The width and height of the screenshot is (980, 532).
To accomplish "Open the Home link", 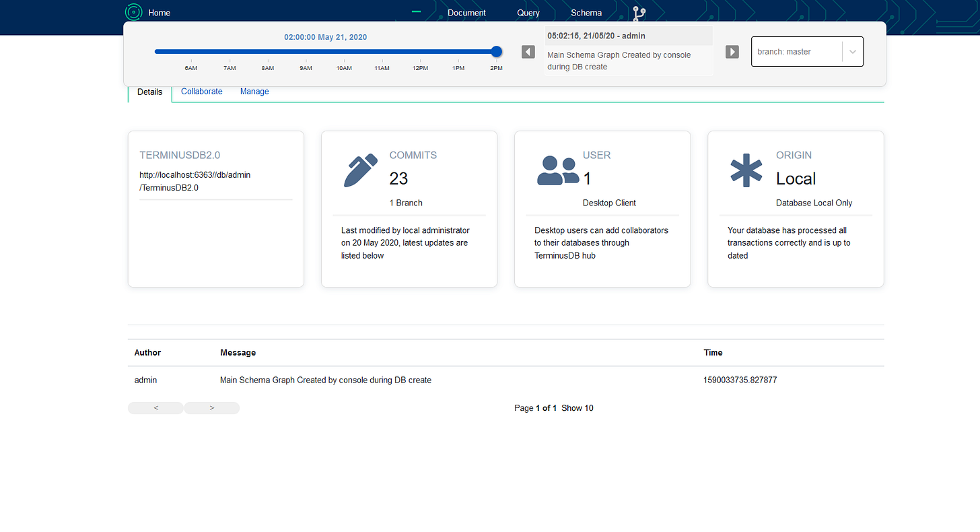I will 160,13.
